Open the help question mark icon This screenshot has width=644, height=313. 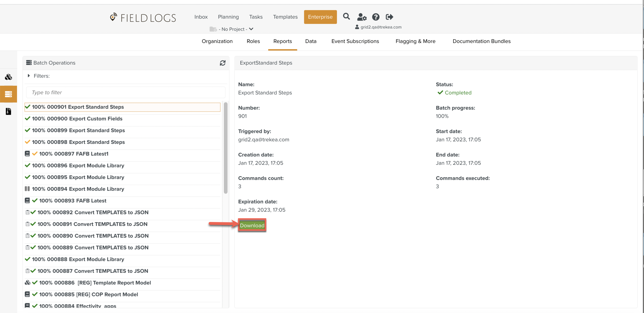(376, 17)
